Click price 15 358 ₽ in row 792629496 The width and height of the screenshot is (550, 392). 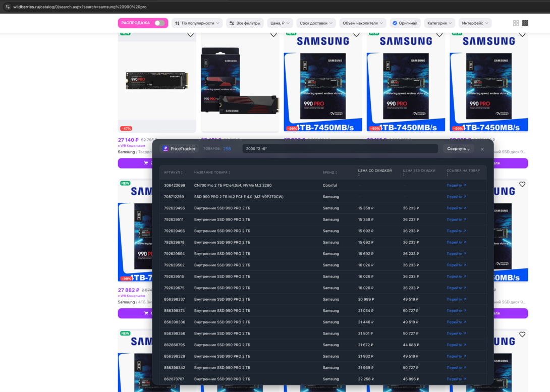point(365,208)
